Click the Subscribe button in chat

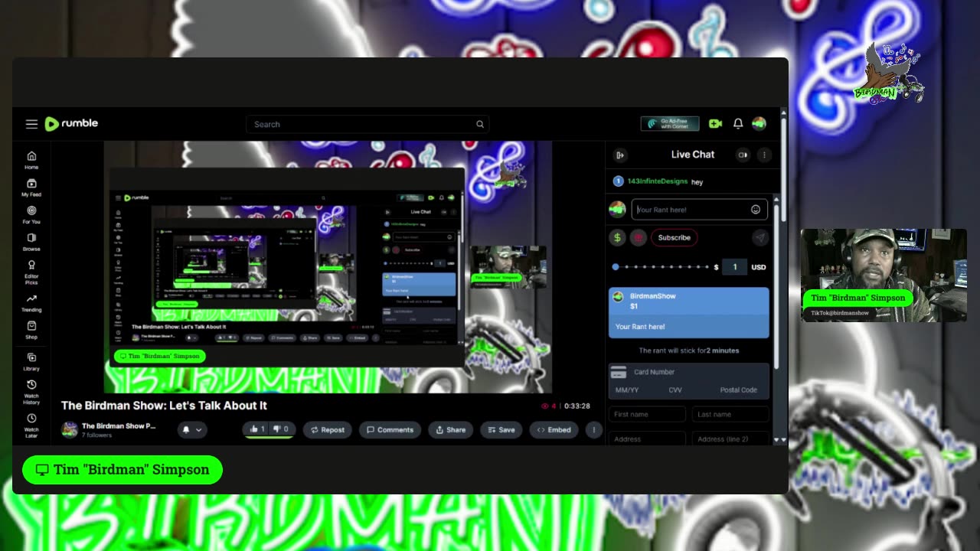tap(675, 238)
